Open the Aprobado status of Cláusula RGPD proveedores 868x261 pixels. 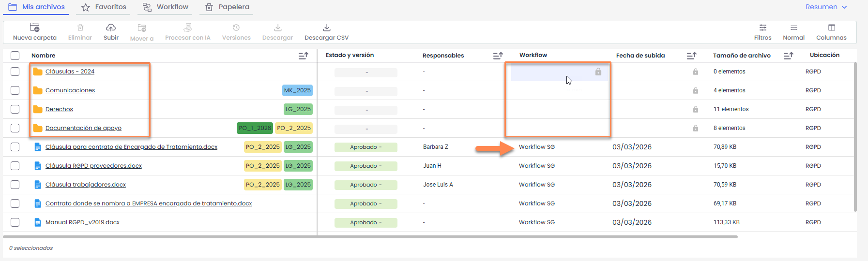pyautogui.click(x=365, y=166)
